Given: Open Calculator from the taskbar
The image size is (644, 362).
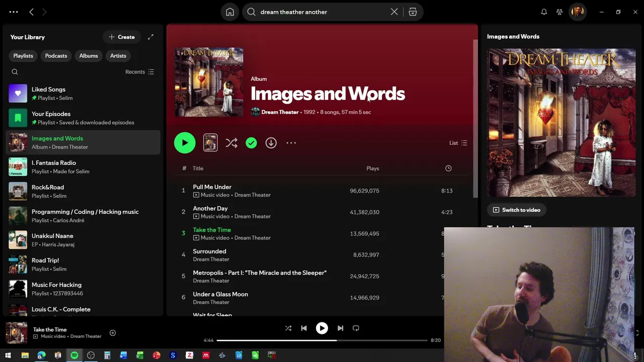Looking at the screenshot, I should tap(107, 355).
